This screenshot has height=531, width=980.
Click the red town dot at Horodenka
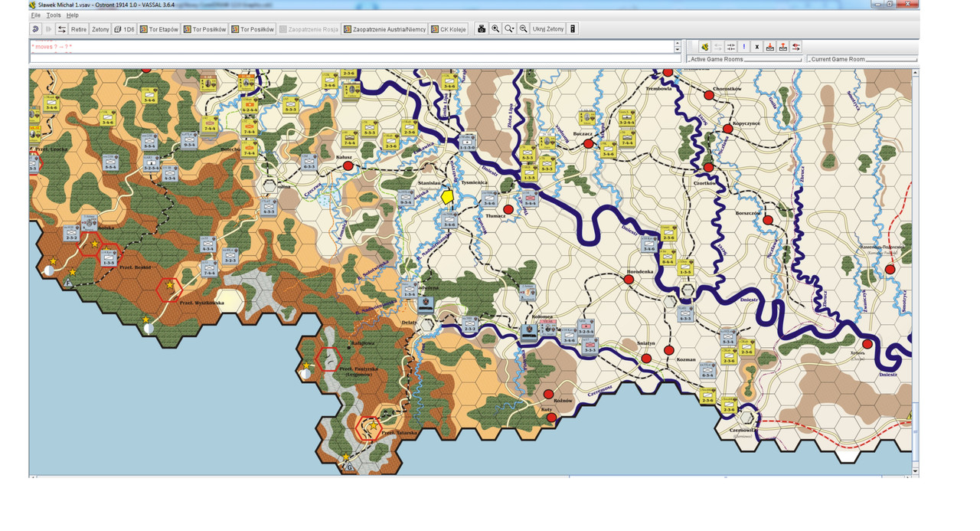pos(629,280)
